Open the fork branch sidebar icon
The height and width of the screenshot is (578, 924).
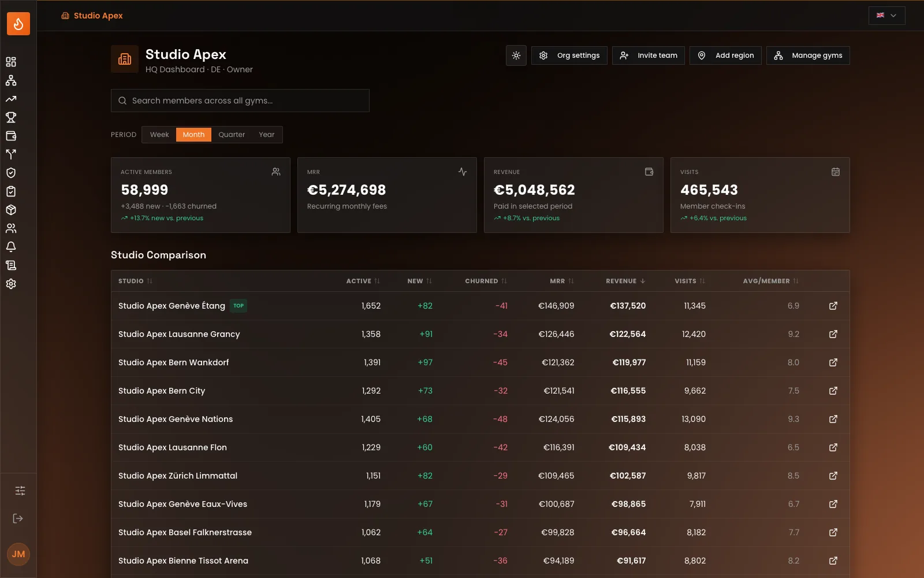pos(11,154)
